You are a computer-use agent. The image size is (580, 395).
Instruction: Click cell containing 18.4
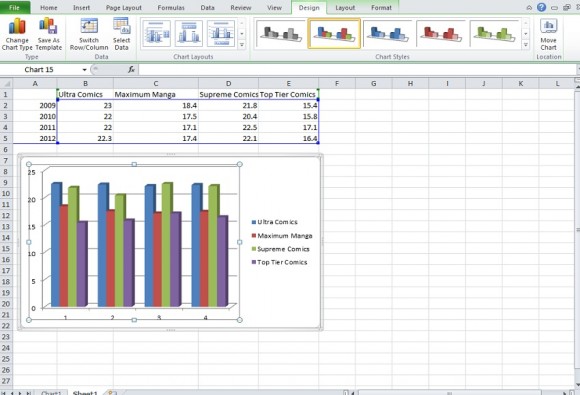click(x=156, y=105)
